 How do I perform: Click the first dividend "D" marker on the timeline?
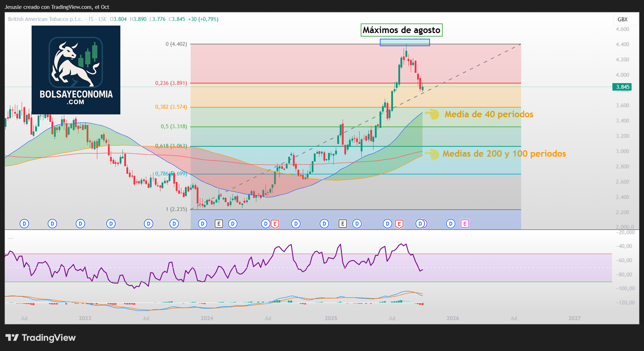24,224
